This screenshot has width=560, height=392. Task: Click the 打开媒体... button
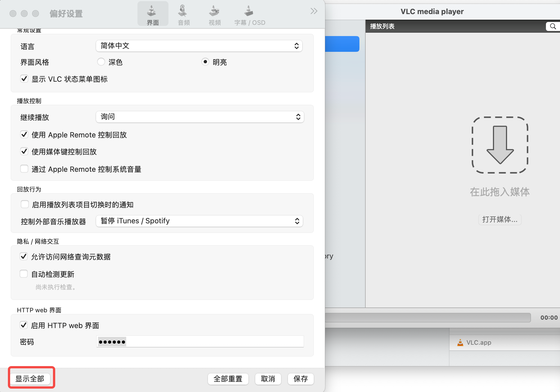(499, 219)
